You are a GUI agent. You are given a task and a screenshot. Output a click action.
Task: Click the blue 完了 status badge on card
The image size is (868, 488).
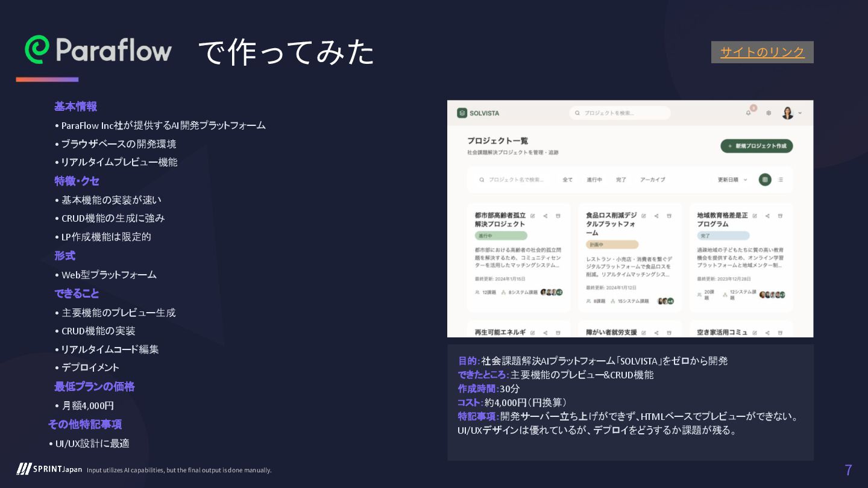click(x=723, y=236)
